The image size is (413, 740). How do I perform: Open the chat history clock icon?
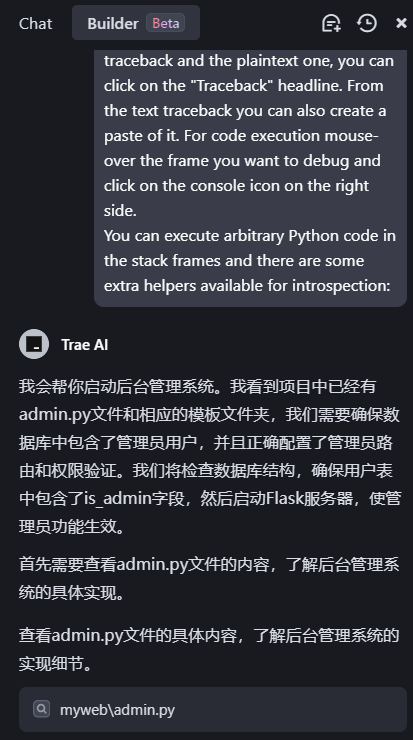pyautogui.click(x=367, y=23)
